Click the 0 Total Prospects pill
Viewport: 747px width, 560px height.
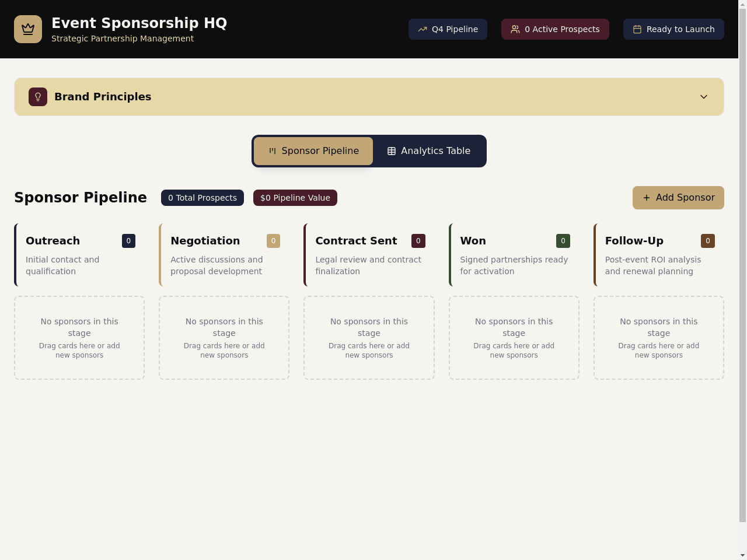click(x=203, y=198)
